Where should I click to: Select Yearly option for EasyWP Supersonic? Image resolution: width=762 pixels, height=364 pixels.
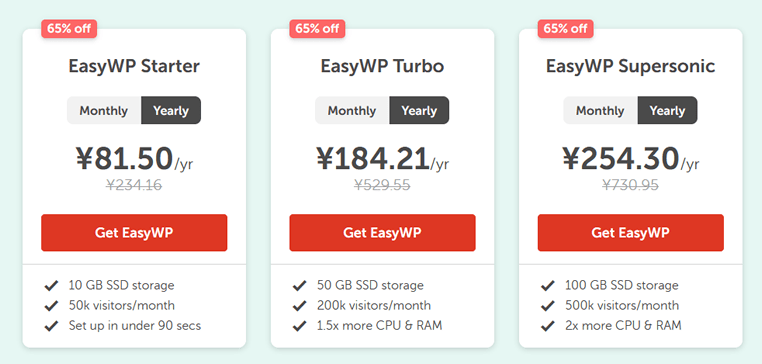pyautogui.click(x=668, y=110)
